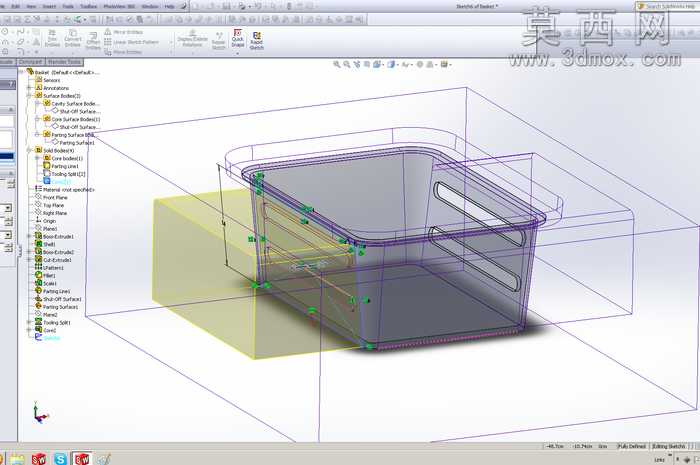Viewport: 700px width, 465px height.
Task: Expand the Boss-Extrude1 feature node
Action: tap(29, 236)
